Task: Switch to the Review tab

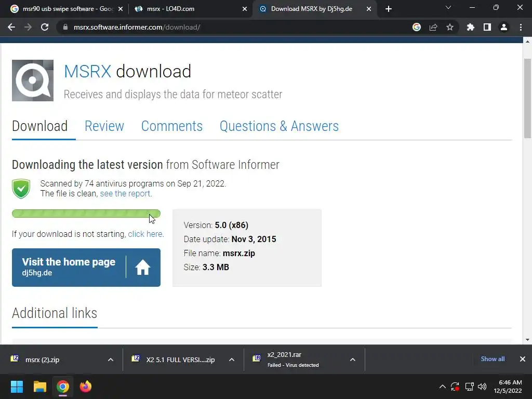Action: pos(104,126)
